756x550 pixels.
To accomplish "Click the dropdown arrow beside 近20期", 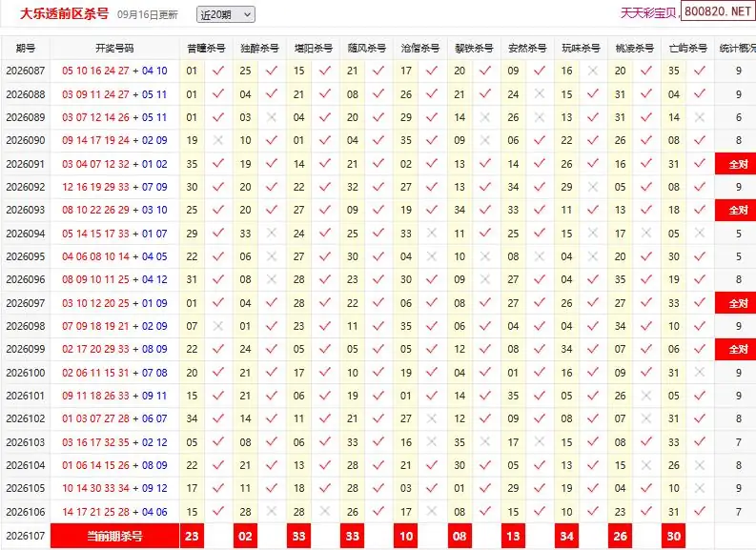I will (x=247, y=15).
